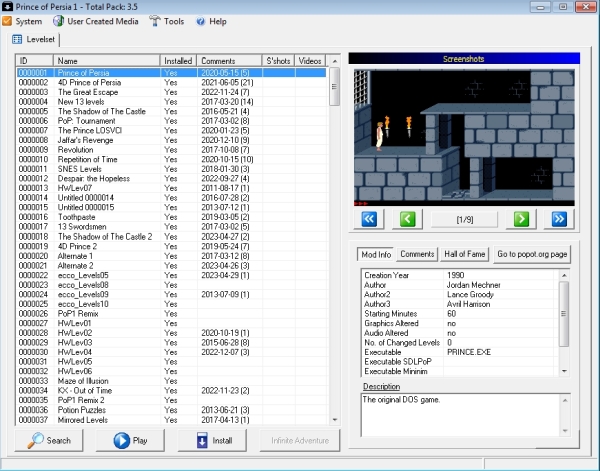
Task: Select 'SNES Levels' levelset
Action: click(171, 169)
